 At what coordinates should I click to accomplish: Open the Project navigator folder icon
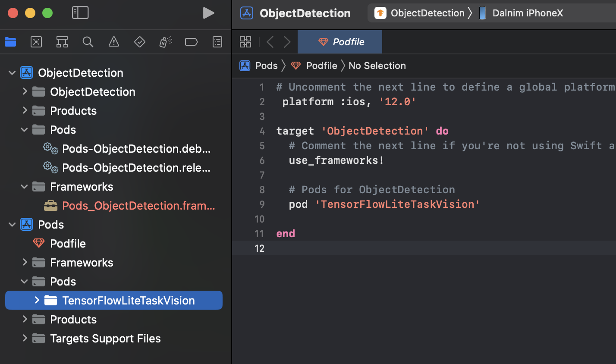click(x=10, y=42)
